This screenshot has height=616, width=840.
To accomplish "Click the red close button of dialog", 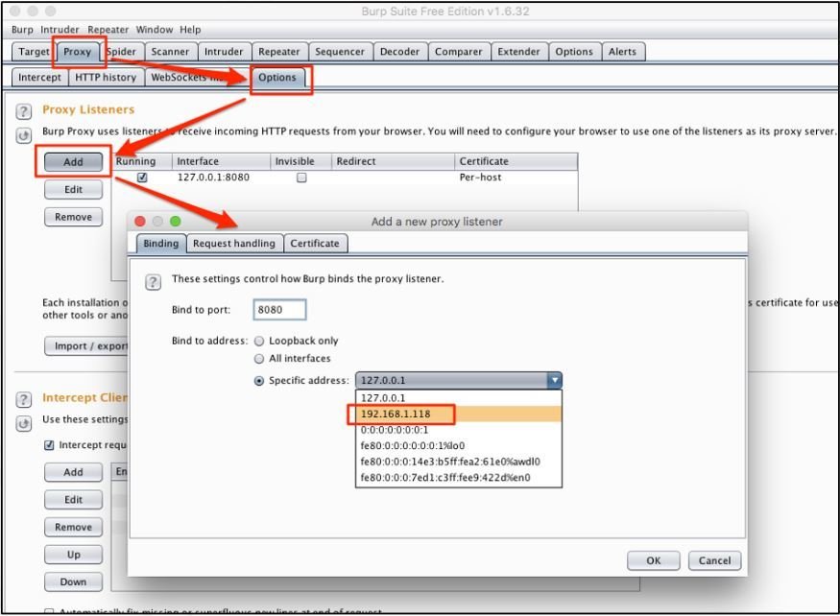I will [x=140, y=222].
